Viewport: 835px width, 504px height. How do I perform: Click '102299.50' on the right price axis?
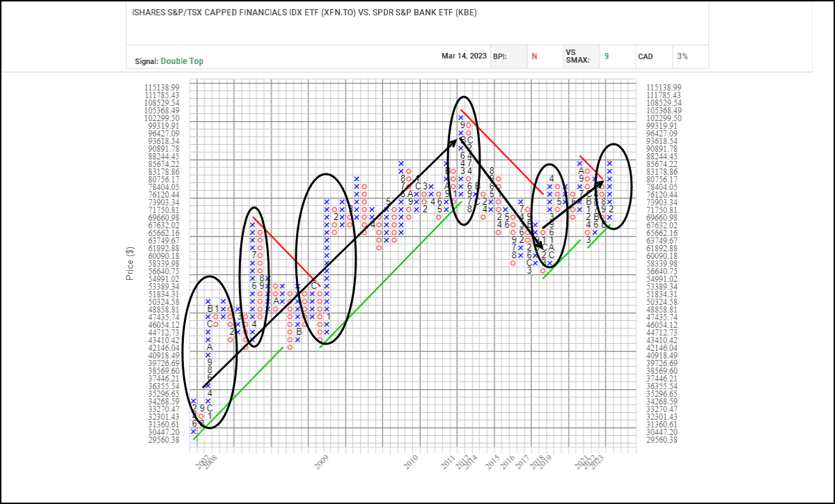pos(664,118)
